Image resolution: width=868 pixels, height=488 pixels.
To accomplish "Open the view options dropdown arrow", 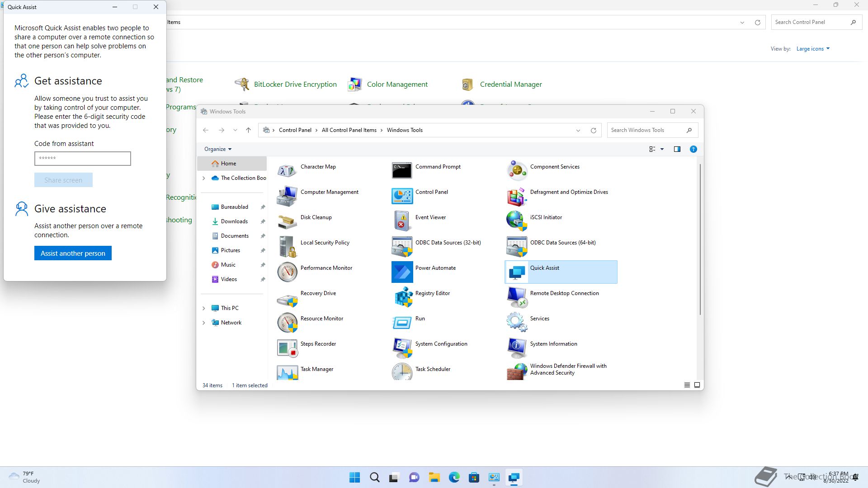I will [662, 149].
